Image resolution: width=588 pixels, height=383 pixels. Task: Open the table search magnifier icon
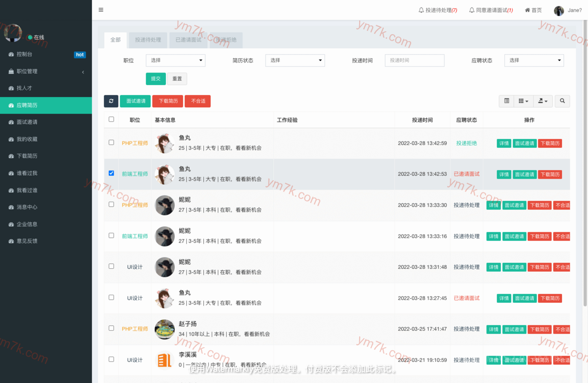[x=562, y=101]
